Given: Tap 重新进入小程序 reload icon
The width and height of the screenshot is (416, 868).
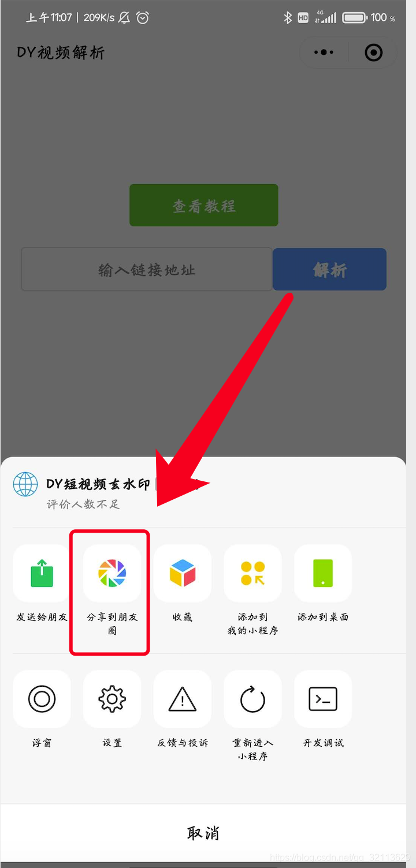Looking at the screenshot, I should coord(253,699).
